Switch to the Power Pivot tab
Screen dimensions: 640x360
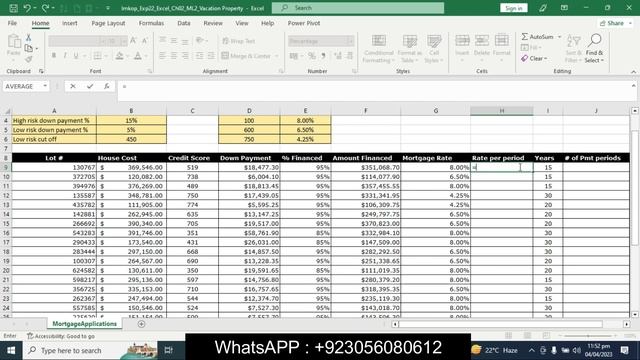(x=304, y=23)
